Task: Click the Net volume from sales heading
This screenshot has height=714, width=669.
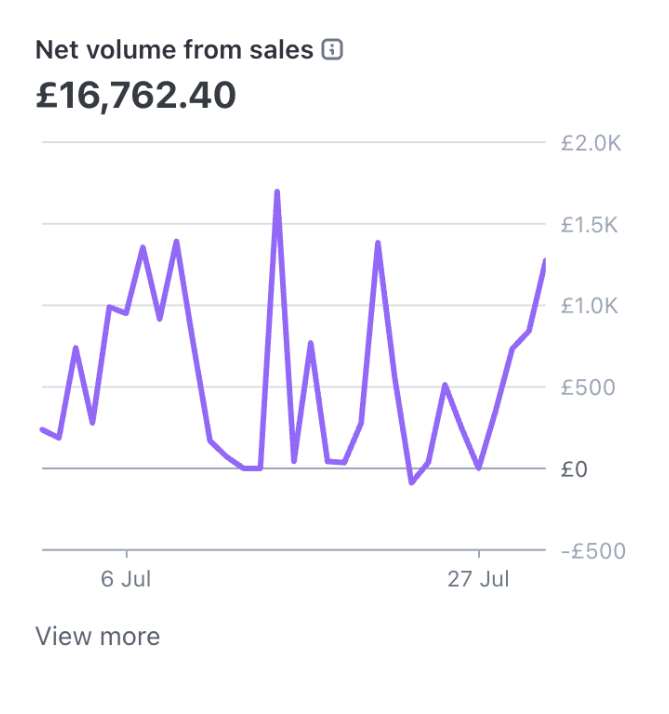Action: click(x=174, y=49)
